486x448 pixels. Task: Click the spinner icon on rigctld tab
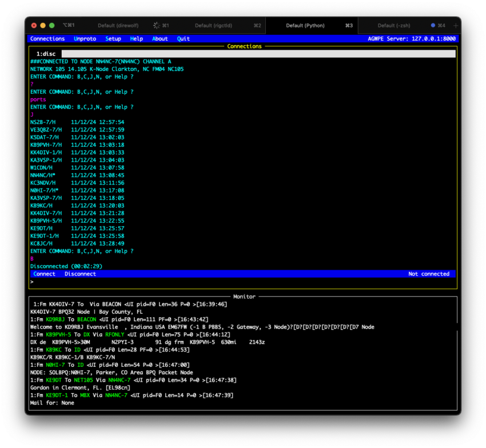click(x=156, y=26)
